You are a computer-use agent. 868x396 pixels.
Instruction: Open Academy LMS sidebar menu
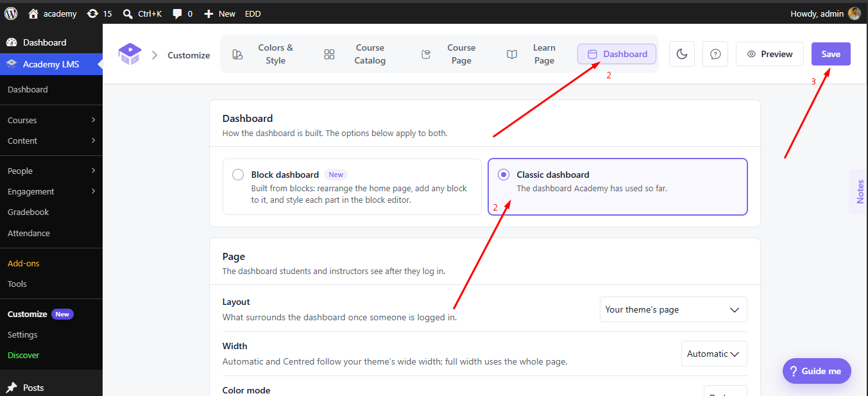(x=51, y=64)
